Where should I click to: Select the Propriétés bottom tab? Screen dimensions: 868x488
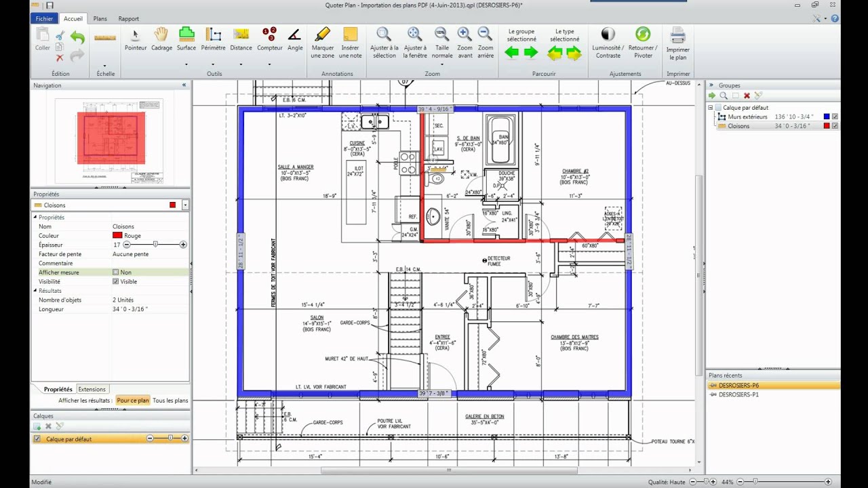tap(58, 390)
